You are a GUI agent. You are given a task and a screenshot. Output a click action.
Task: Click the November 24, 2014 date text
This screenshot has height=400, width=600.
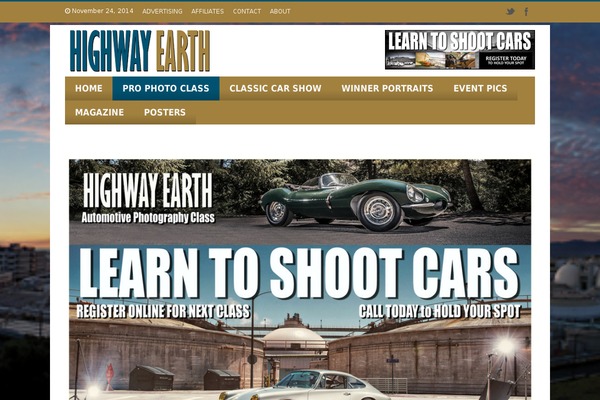pyautogui.click(x=103, y=11)
